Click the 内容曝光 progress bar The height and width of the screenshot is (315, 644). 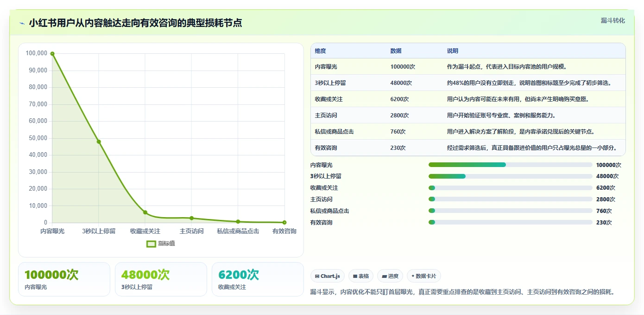click(x=511, y=165)
